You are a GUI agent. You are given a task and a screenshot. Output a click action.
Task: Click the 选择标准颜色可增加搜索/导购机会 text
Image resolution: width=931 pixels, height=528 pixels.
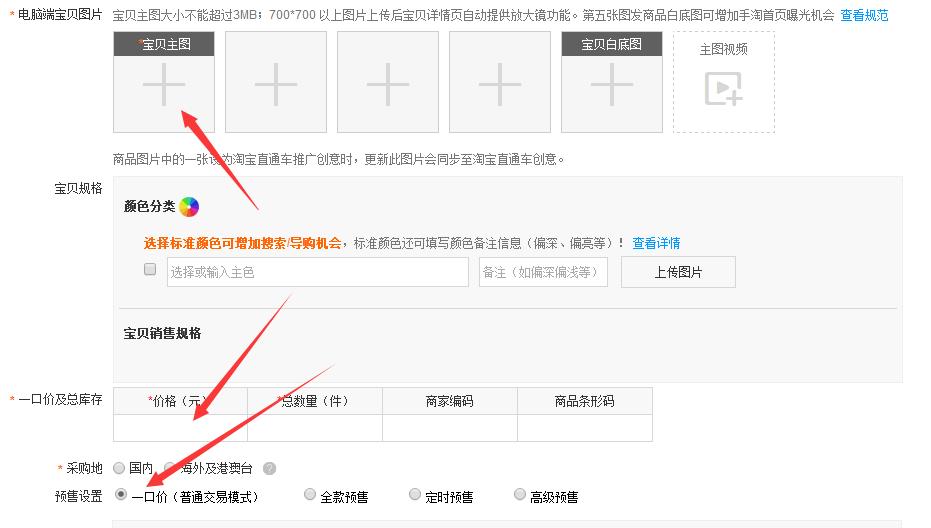(x=242, y=243)
